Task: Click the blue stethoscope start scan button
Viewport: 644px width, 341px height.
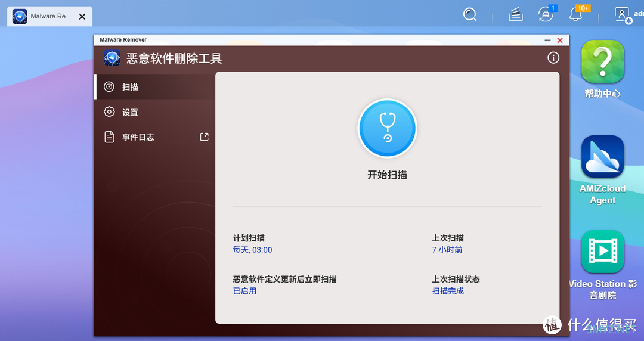Action: (388, 129)
